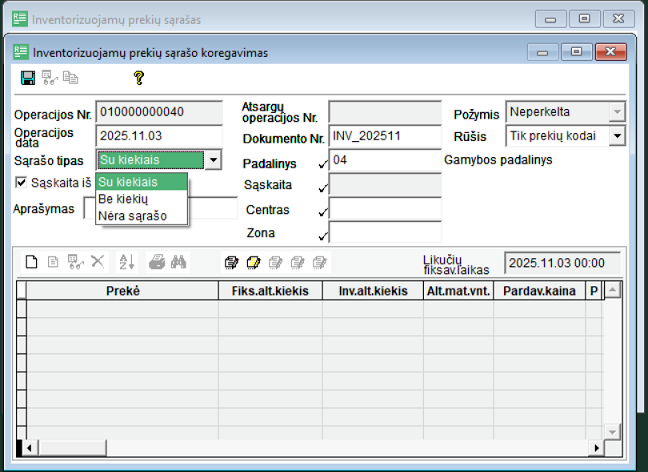
Task: Open the Rūšis dropdown
Action: coord(616,135)
